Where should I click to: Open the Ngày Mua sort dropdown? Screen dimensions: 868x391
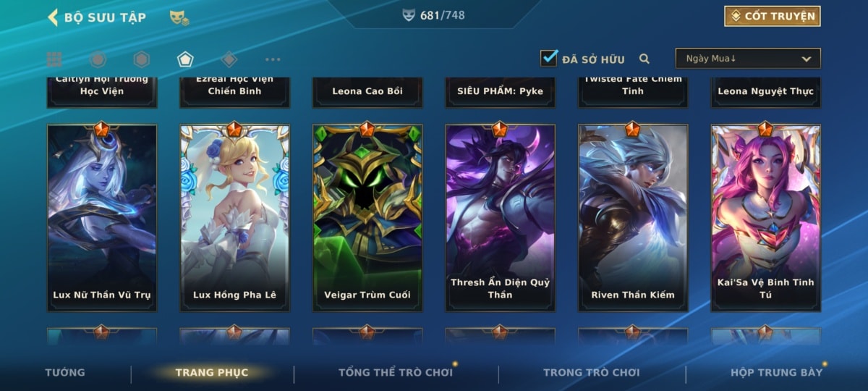point(748,59)
